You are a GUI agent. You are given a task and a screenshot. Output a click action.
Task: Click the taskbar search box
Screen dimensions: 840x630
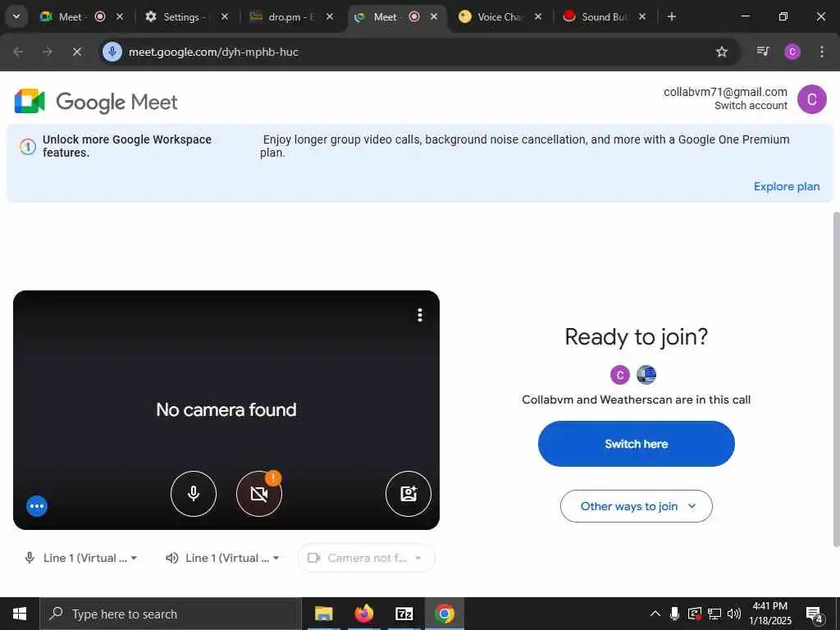[x=171, y=614]
